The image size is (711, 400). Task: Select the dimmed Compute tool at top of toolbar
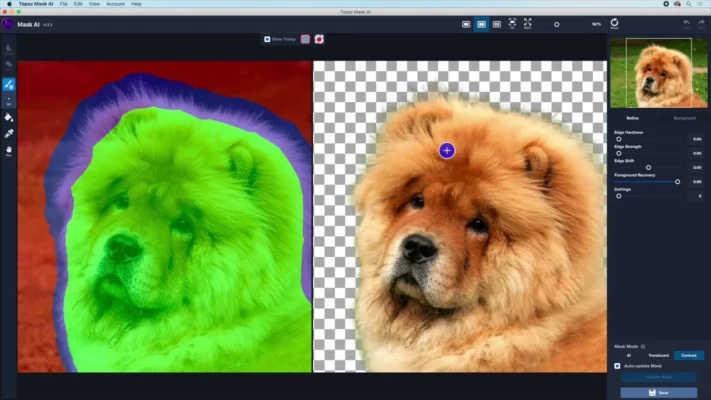point(9,49)
